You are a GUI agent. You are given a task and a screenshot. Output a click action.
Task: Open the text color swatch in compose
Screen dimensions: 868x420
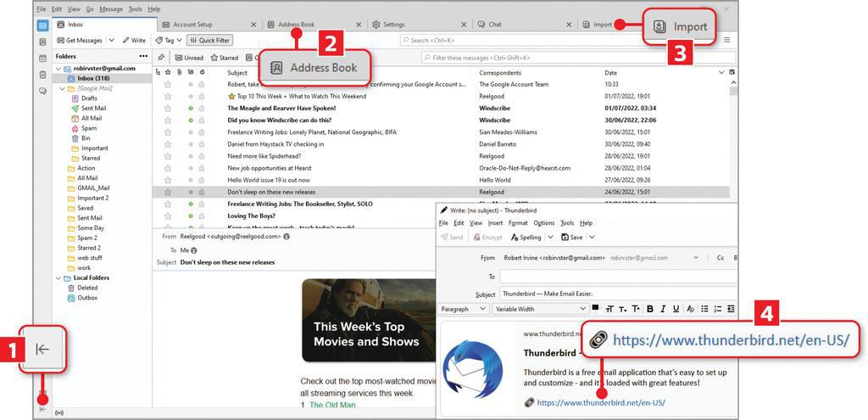596,307
